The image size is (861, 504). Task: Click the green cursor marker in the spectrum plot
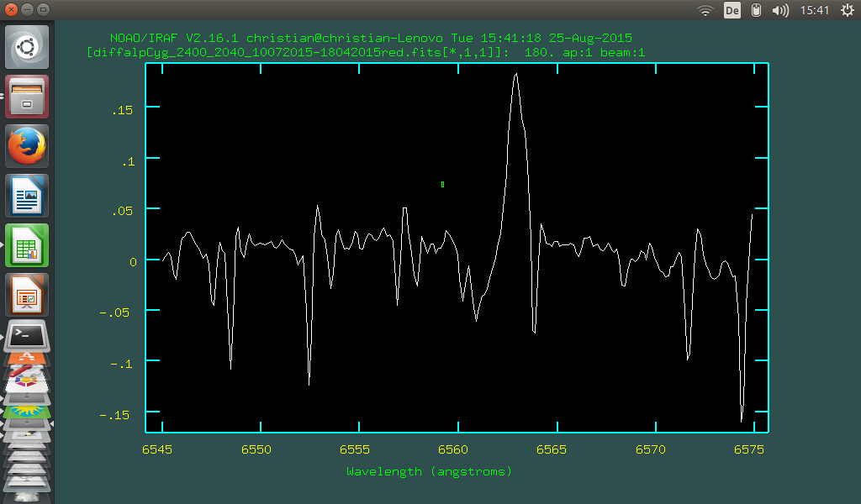(441, 184)
